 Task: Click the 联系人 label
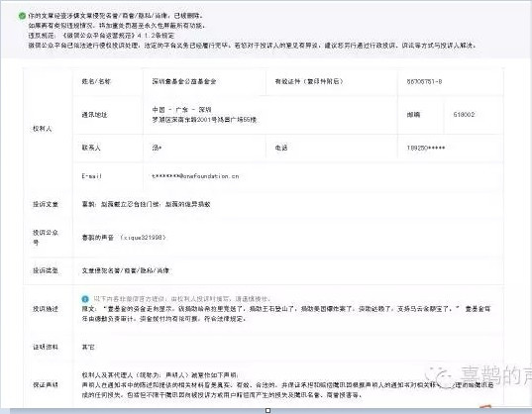click(91, 148)
